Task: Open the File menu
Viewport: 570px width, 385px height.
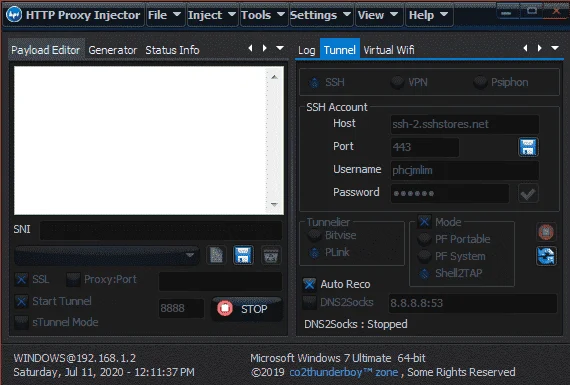Action: click(165, 15)
